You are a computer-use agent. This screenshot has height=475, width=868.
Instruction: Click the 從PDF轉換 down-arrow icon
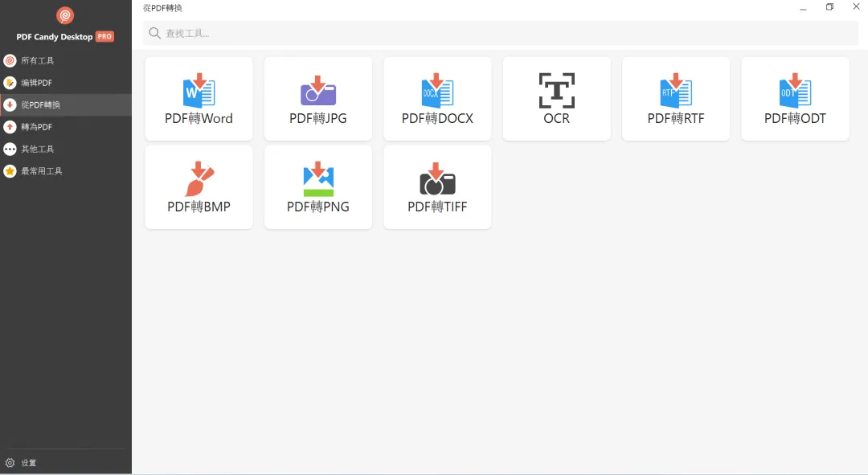(10, 104)
